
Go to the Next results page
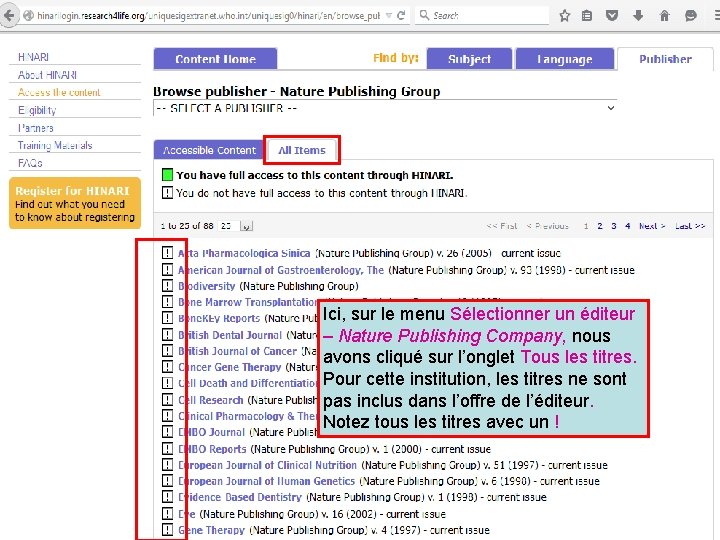pos(652,226)
